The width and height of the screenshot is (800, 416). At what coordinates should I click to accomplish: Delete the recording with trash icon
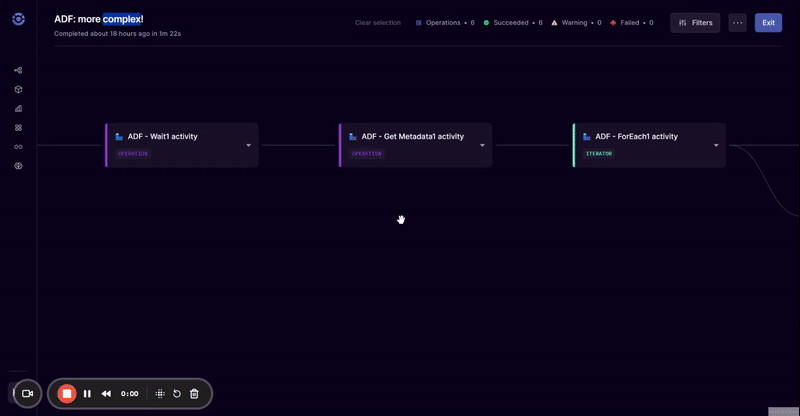click(194, 394)
